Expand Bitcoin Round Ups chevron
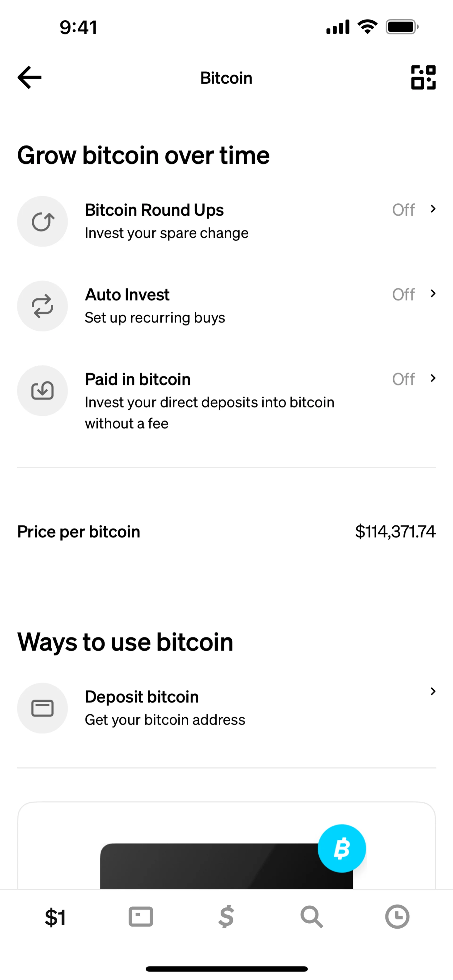 [433, 209]
